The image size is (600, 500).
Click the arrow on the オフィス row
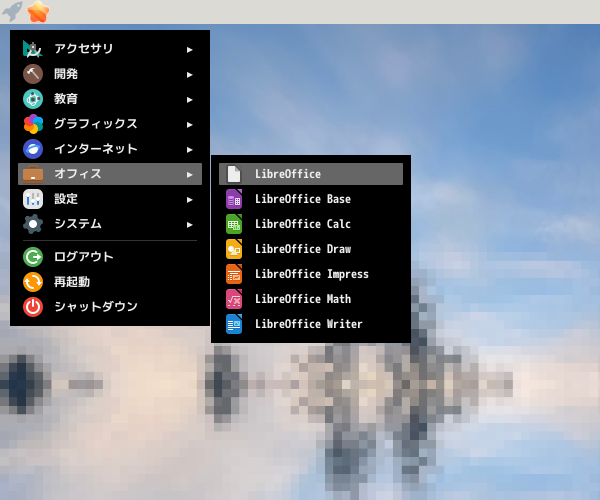[189, 175]
